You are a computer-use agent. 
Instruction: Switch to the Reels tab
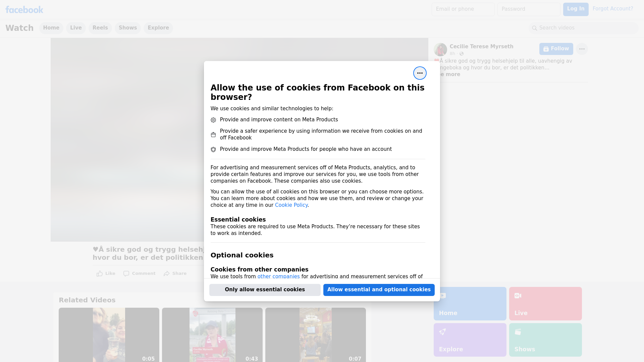pos(100,28)
